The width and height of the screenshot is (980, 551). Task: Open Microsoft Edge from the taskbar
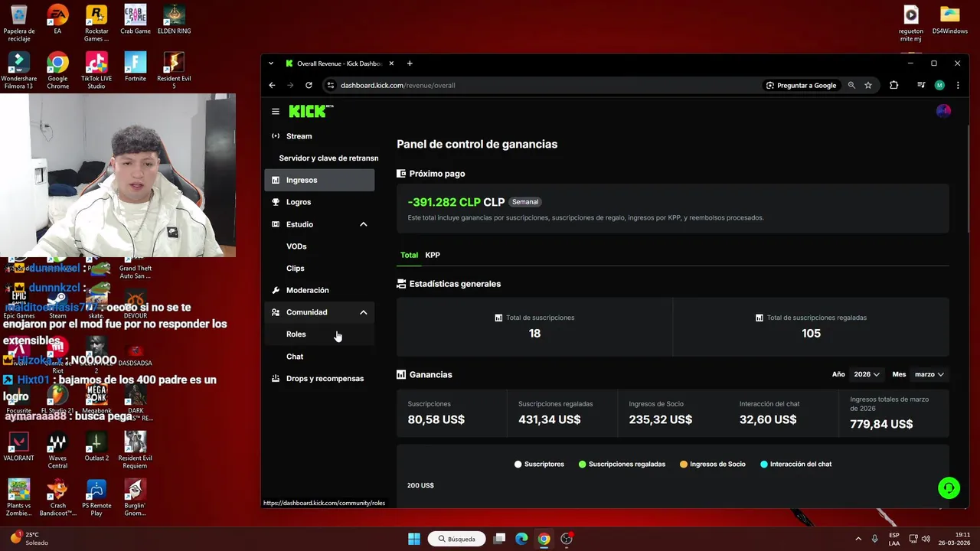(521, 539)
